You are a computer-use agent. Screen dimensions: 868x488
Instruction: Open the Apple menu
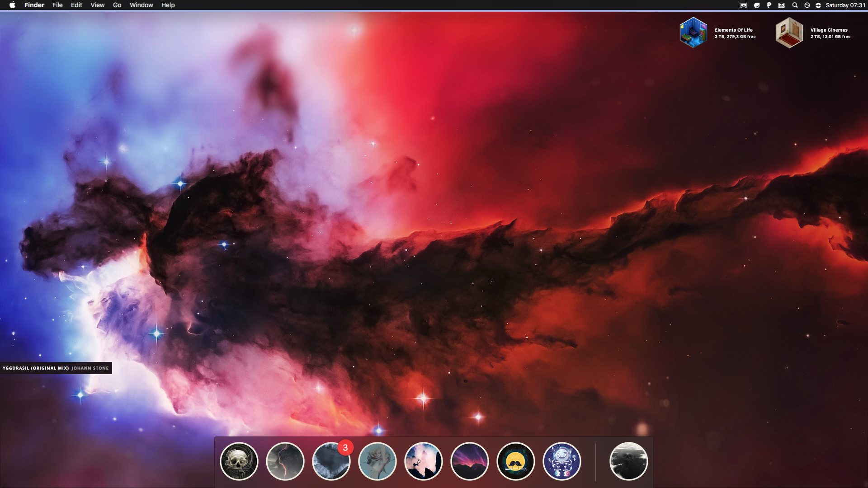[x=12, y=5]
